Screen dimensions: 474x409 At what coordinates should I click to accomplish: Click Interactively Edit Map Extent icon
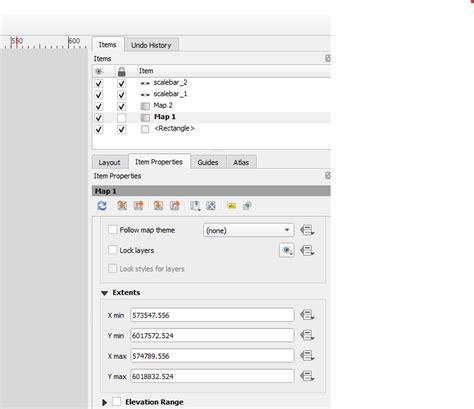211,206
